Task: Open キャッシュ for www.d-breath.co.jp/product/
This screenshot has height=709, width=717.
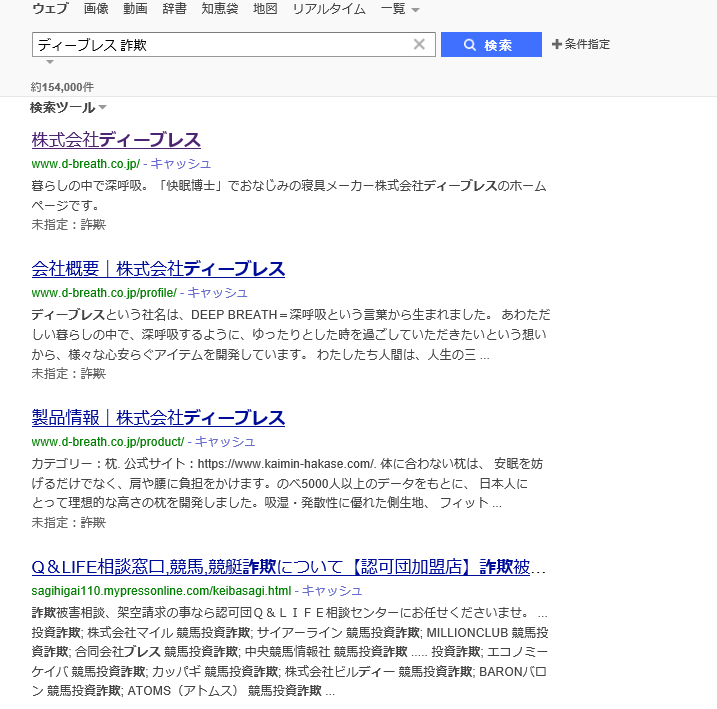Action: click(225, 442)
